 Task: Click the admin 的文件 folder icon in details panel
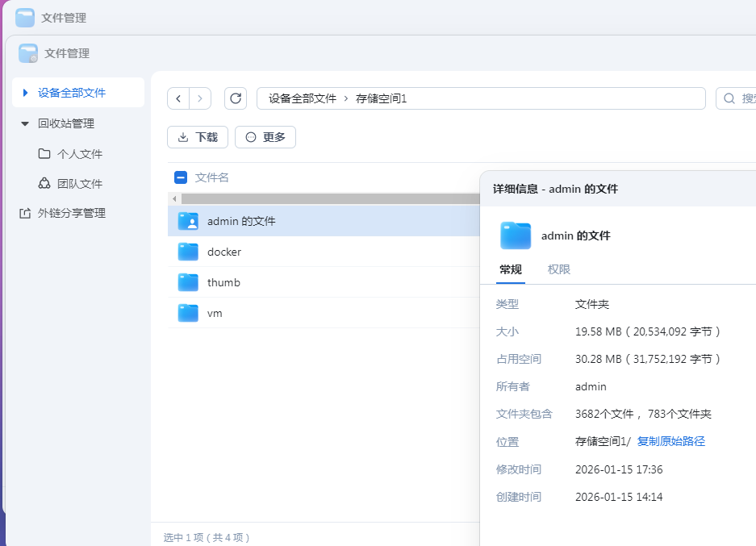(x=515, y=235)
